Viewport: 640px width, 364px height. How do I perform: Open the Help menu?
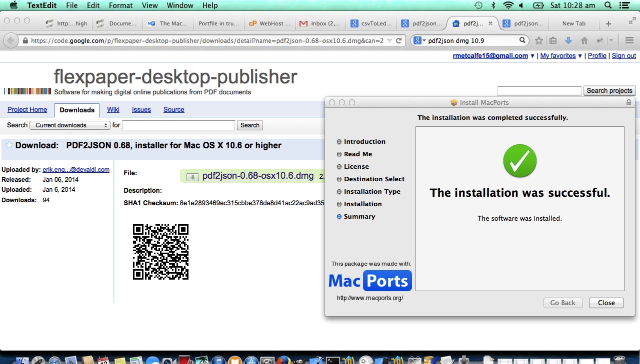pyautogui.click(x=210, y=5)
